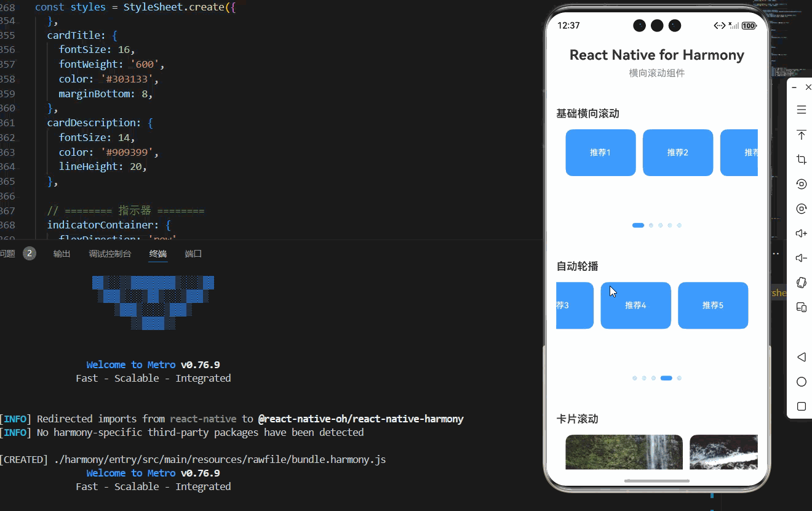
Task: Click the active first indicator in 基础横向滚动
Action: point(638,225)
